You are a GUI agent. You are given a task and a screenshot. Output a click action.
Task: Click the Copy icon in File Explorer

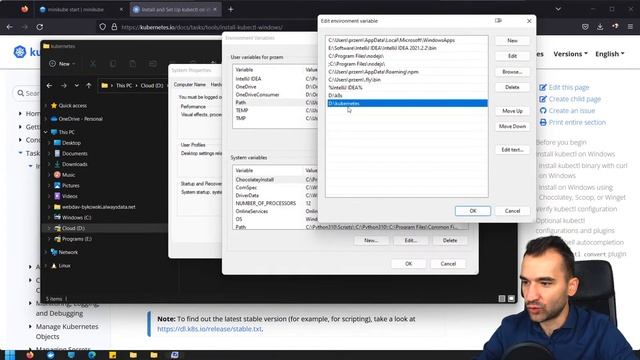pos(113,64)
